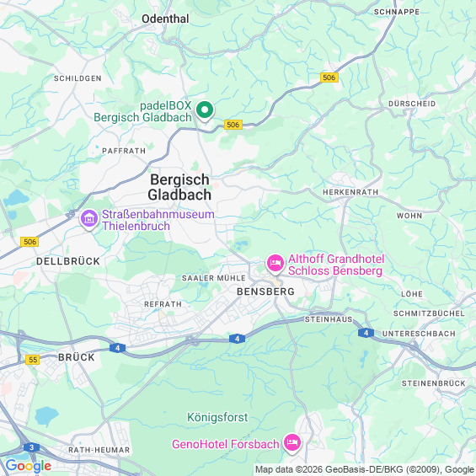Click the Königsforst forest label
This screenshot has width=476, height=476.
click(217, 417)
